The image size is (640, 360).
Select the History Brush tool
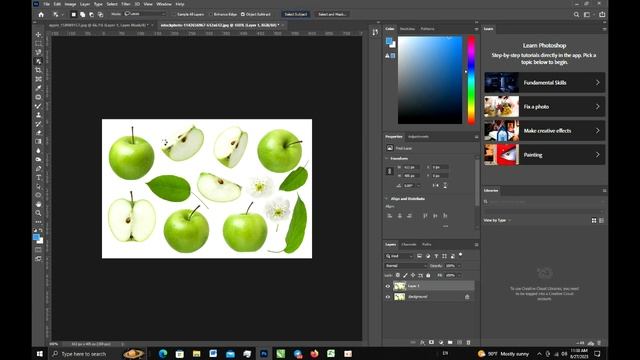tap(38, 124)
